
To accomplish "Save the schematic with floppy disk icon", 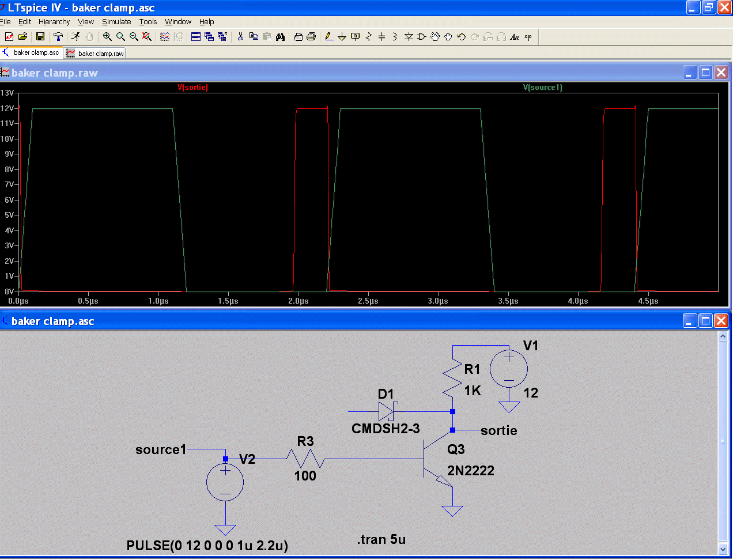I will click(x=40, y=37).
